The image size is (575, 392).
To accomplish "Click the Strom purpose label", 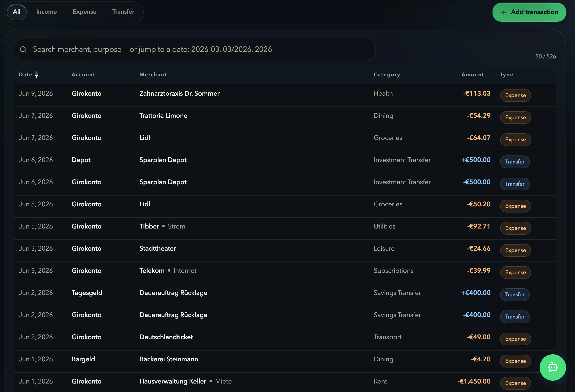I will (177, 226).
